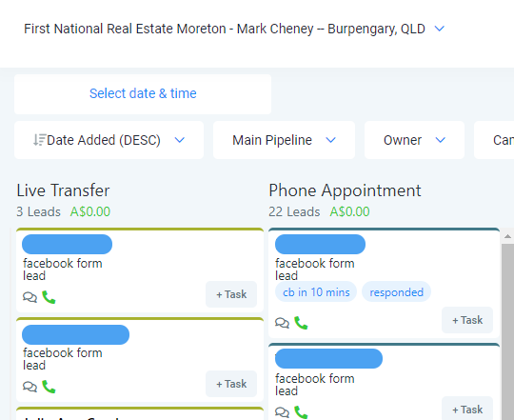Open chat icon on first Phone Appointment card
Viewport: 514px width, 420px height.
pos(283,323)
